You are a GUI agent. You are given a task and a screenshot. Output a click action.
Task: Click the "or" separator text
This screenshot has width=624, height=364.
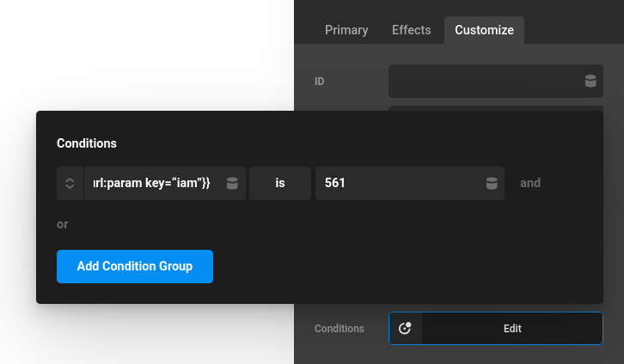point(63,224)
